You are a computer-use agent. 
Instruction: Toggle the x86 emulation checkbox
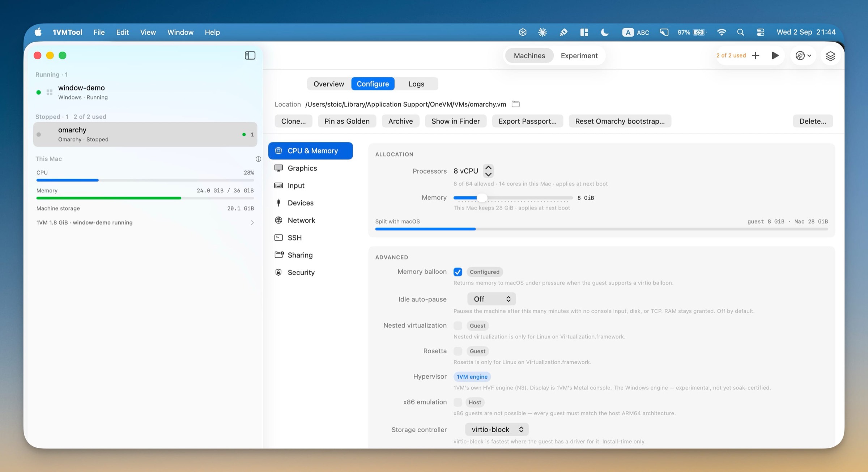(x=458, y=402)
